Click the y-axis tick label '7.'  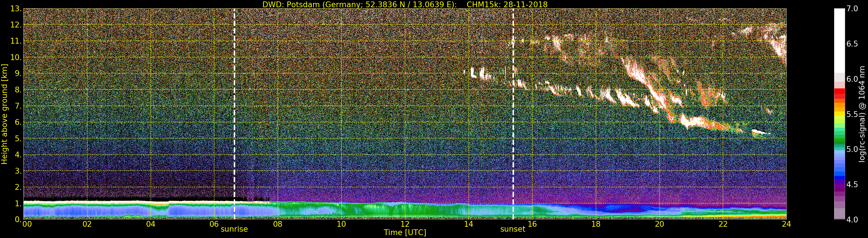coord(18,106)
